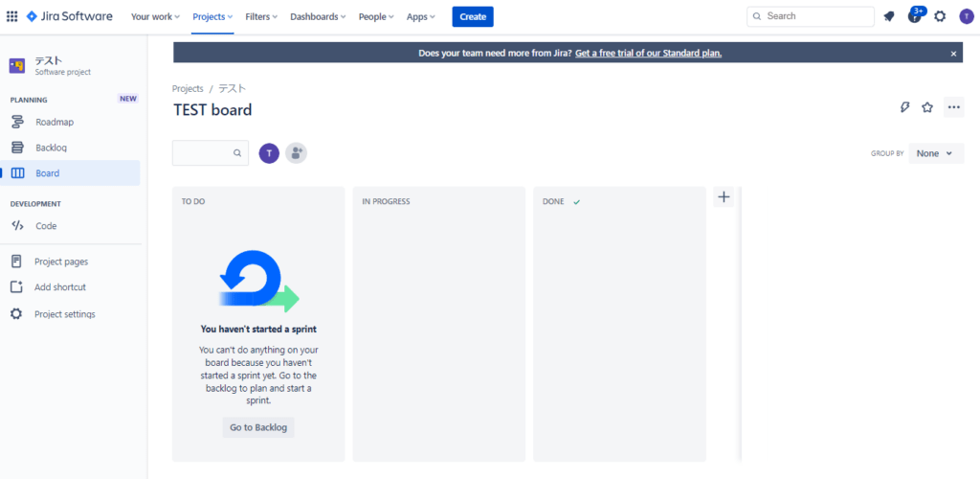The width and height of the screenshot is (980, 479).
Task: Open the Your work dropdown menu
Action: [x=155, y=16]
